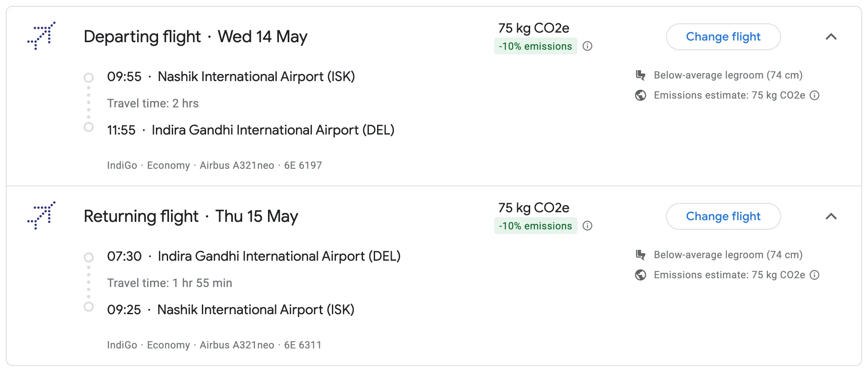Click 07:30 Indira Gandhi Airport departure stop
The image size is (868, 371).
(253, 257)
